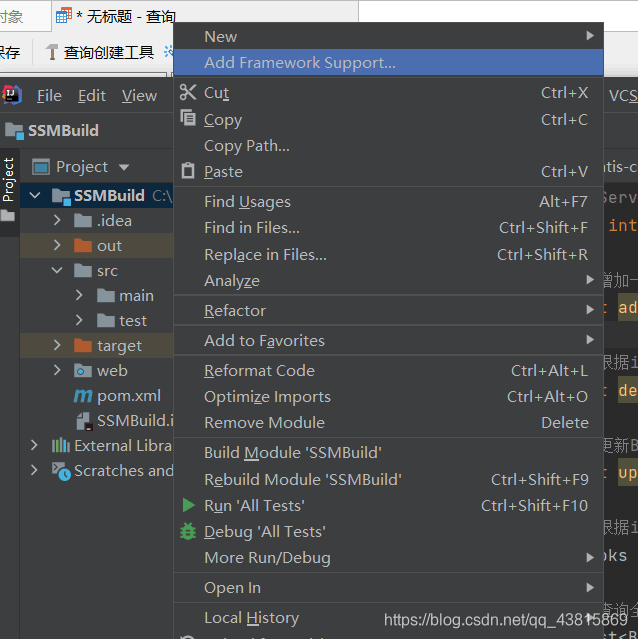Click the query creation tool button
Viewport: 638px width, 639px height.
coord(100,52)
